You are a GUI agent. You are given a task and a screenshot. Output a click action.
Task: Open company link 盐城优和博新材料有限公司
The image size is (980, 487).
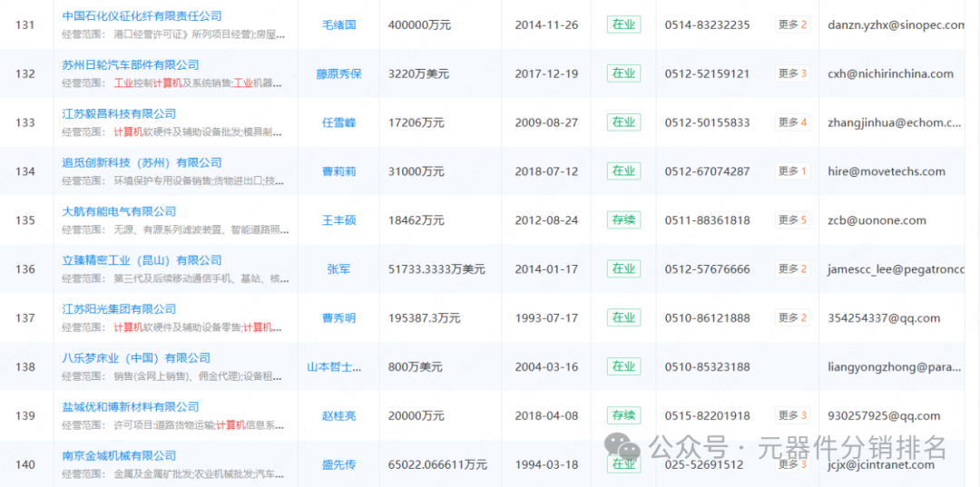(x=131, y=406)
